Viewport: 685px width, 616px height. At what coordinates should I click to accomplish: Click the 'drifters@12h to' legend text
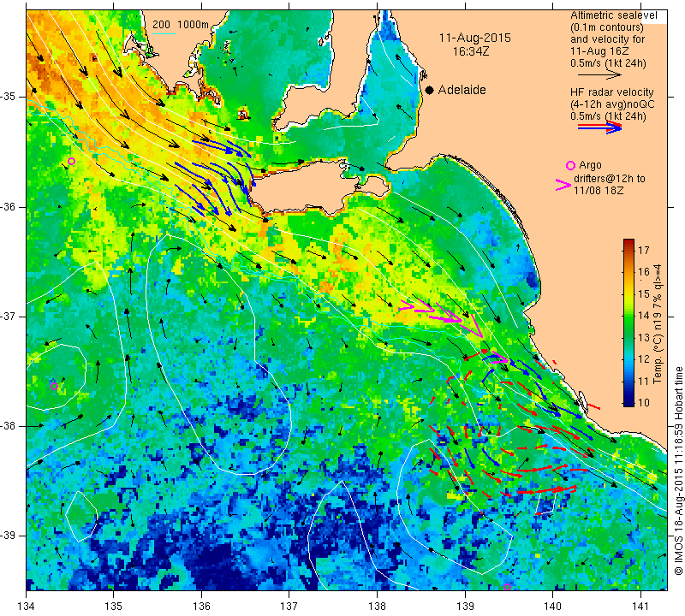pyautogui.click(x=609, y=179)
